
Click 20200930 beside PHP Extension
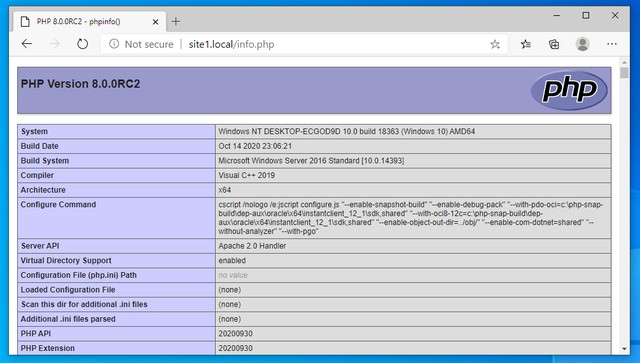click(236, 348)
